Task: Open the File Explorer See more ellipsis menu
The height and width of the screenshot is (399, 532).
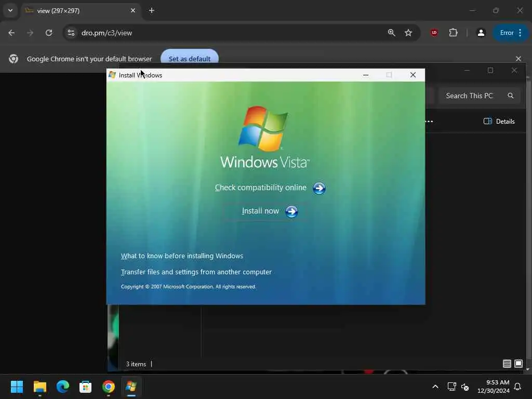Action: pyautogui.click(x=429, y=122)
